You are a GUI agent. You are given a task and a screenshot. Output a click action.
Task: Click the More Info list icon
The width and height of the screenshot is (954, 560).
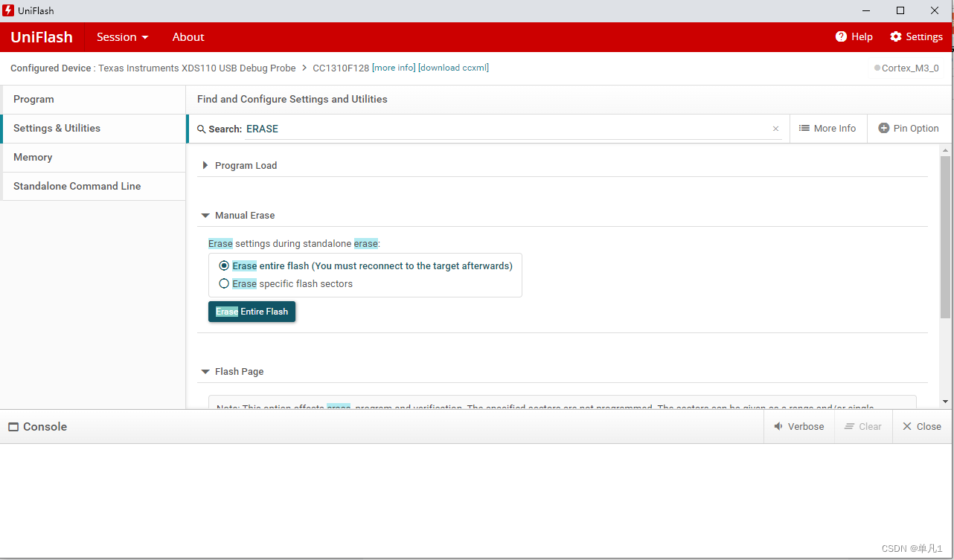(804, 128)
